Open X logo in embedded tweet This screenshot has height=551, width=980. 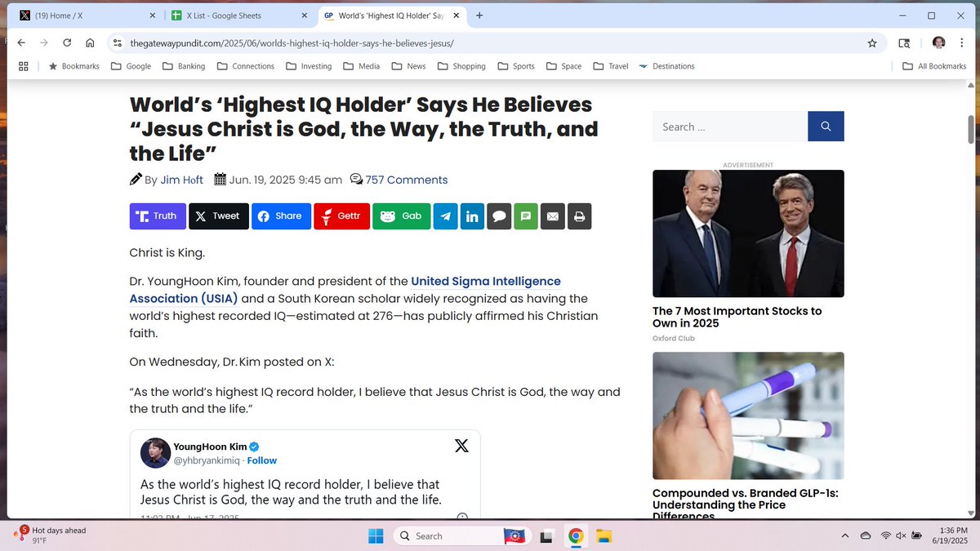pos(461,446)
